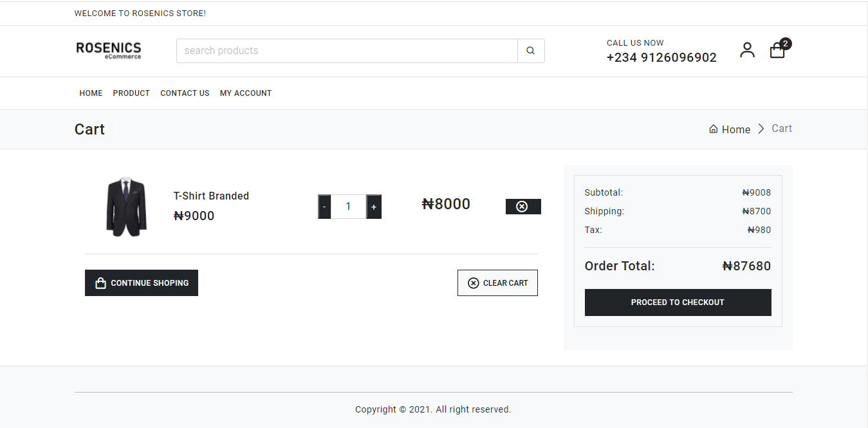Go to CONTACT US page
This screenshot has height=428, width=868.
pyautogui.click(x=185, y=93)
